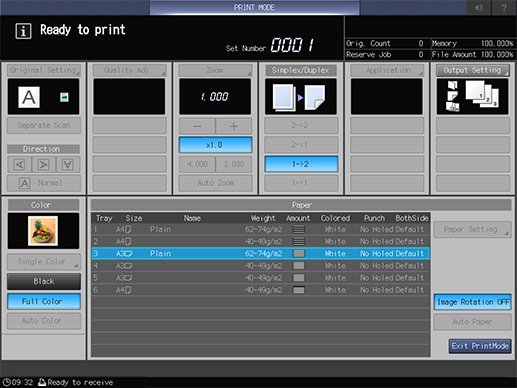Screen dimensions: 517x388
Task: Set direction to Normal
Action: pos(44,183)
